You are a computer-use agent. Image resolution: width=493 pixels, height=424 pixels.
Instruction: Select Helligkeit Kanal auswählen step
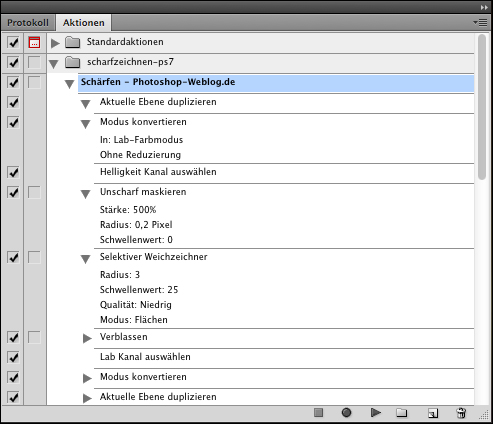(x=284, y=173)
